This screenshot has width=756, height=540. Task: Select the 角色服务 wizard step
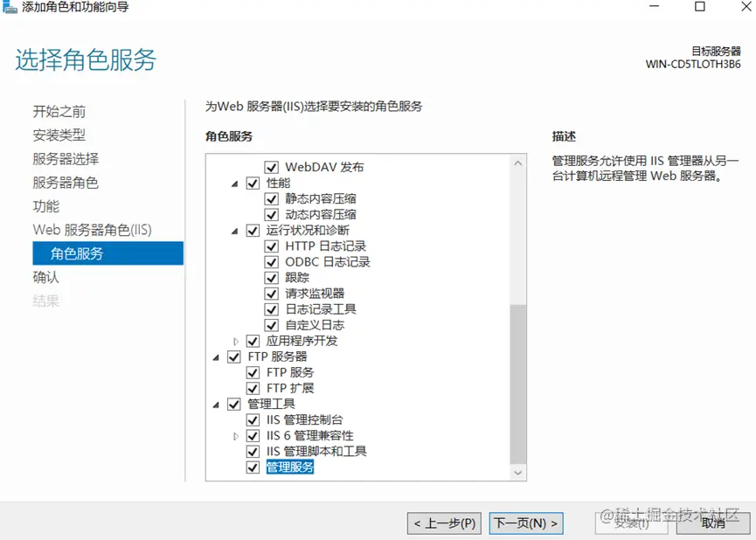(108, 253)
